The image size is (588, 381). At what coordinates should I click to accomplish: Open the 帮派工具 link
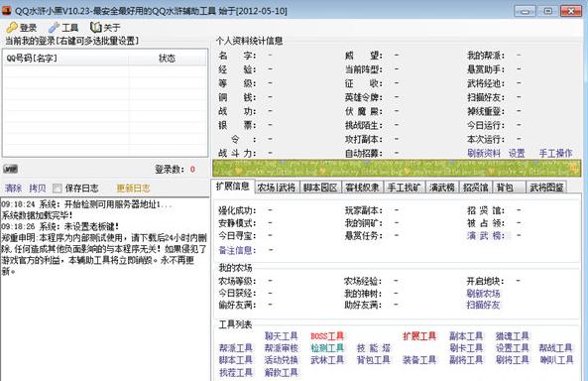[x=236, y=348]
